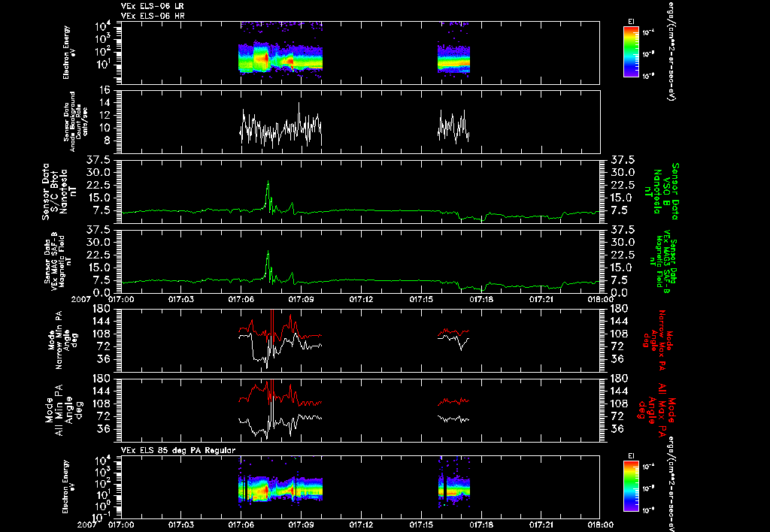Click the 85 deg PA spectrogram data block near 017:16
The image size is (770, 532).
click(454, 489)
